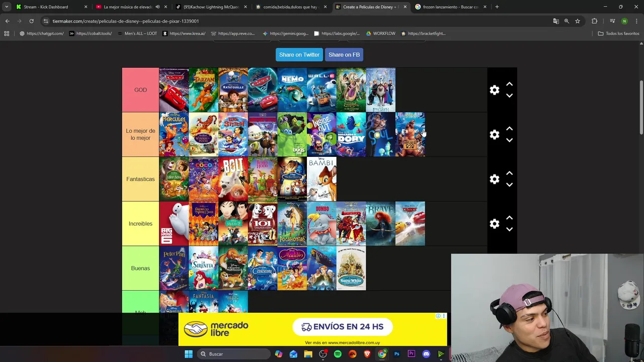Move Lo mejor de lo mejor tier up

click(509, 129)
